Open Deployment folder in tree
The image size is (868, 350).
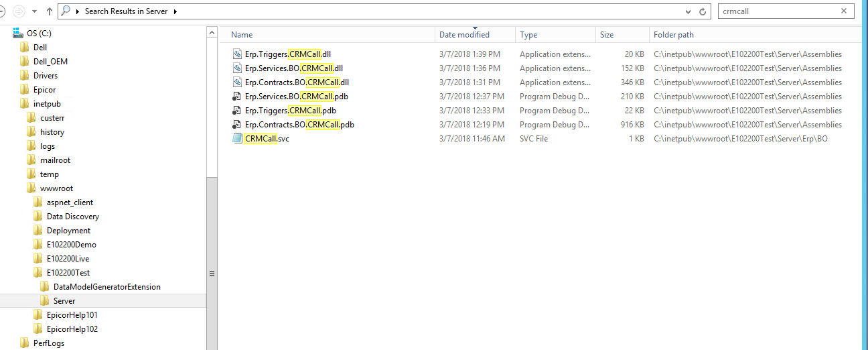[68, 230]
